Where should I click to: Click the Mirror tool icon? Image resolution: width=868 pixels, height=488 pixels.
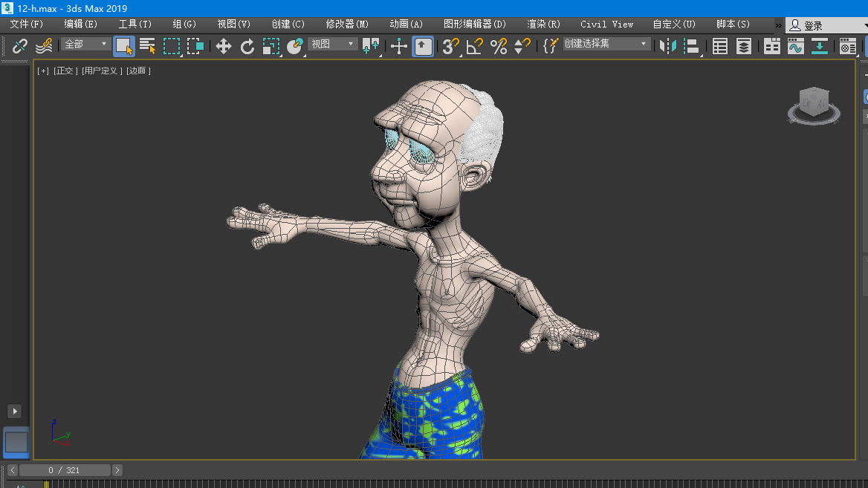click(x=667, y=46)
